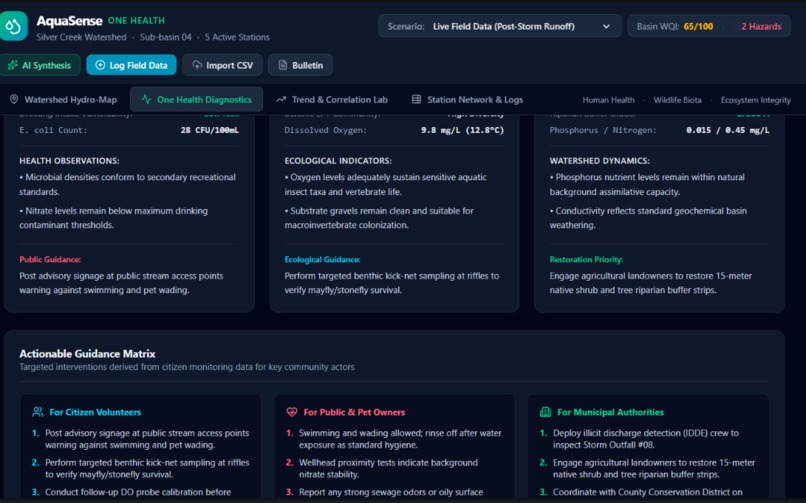Viewport: 806px width, 503px height.
Task: Click the bullet about conductivity geochemical weathering
Action: (x=648, y=218)
